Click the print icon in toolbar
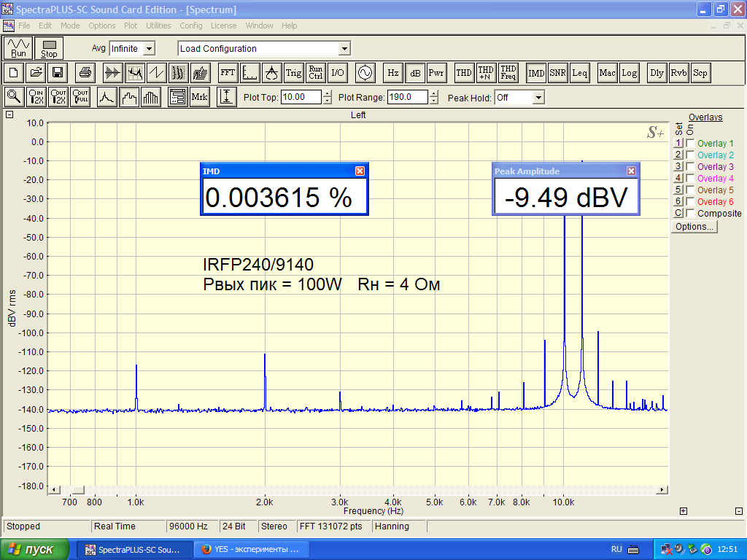 (x=85, y=73)
